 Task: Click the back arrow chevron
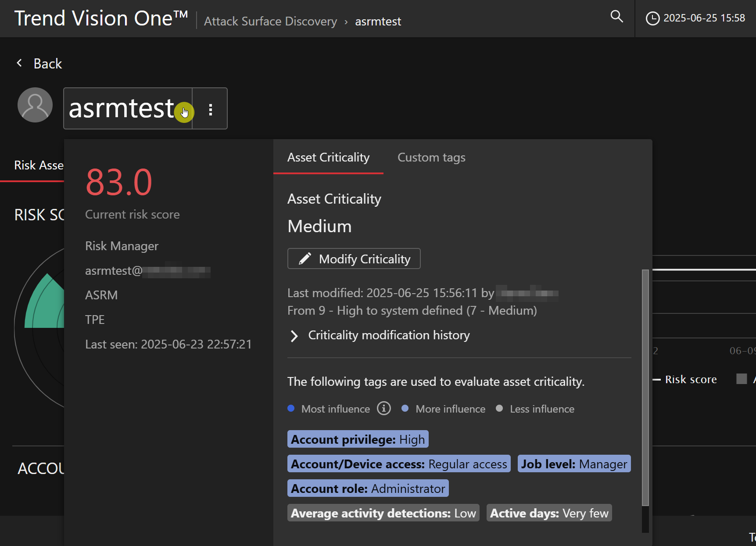(19, 63)
